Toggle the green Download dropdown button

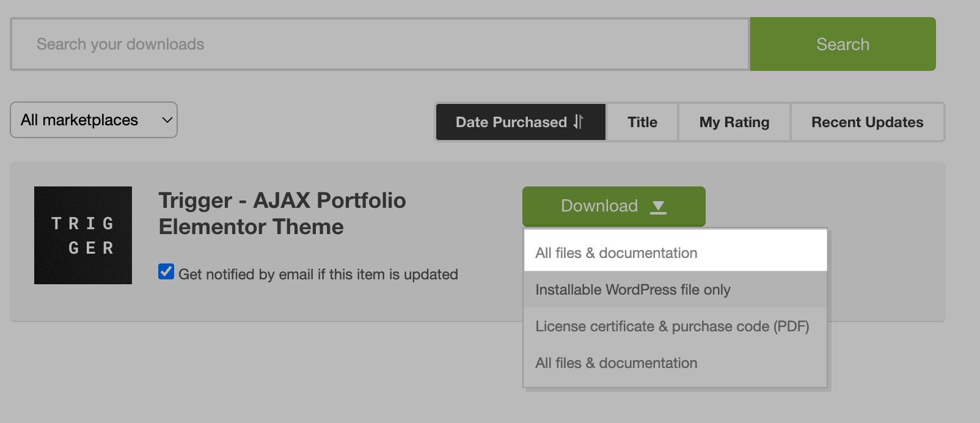613,207
